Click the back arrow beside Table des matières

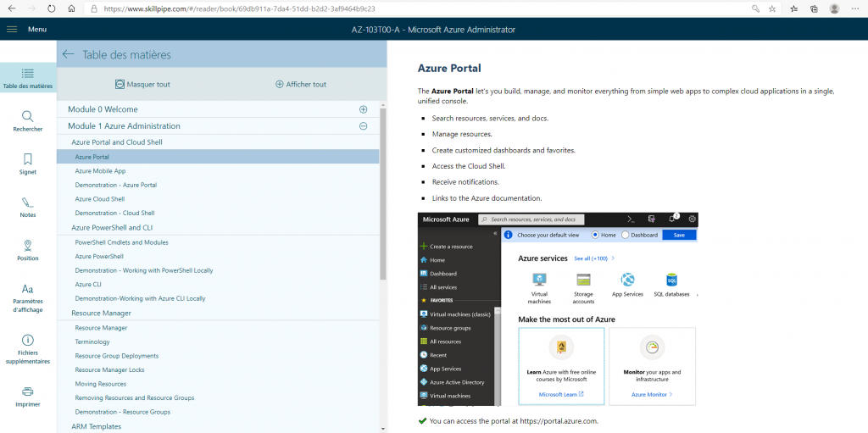click(x=68, y=54)
